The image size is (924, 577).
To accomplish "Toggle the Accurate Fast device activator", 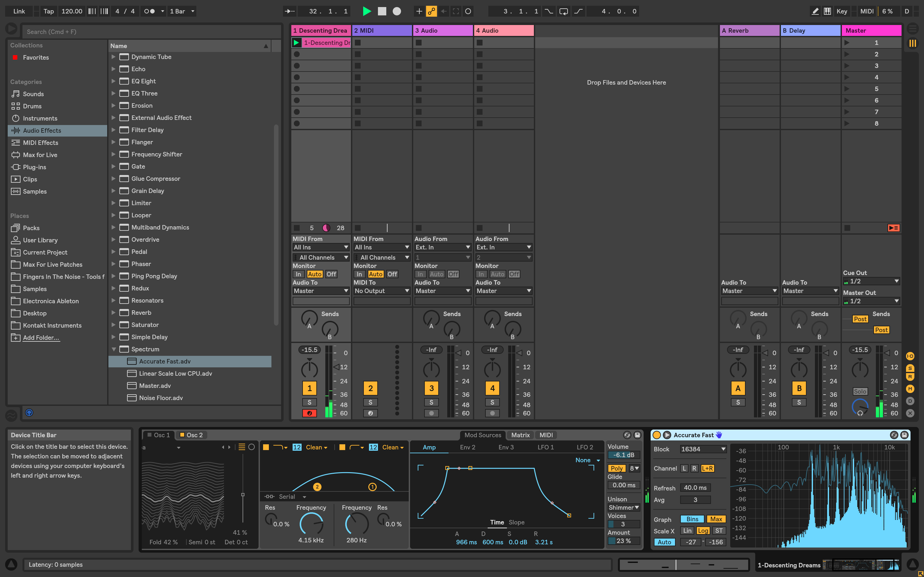I will click(x=657, y=435).
